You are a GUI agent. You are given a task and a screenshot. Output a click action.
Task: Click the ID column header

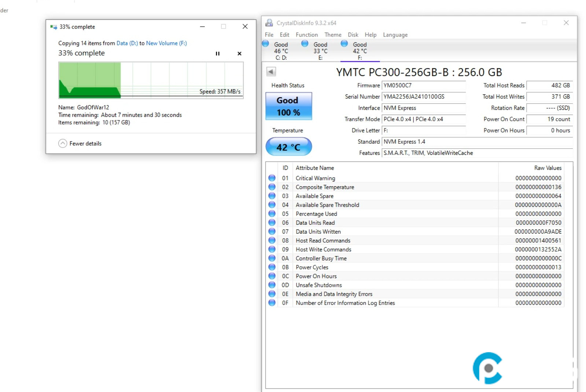click(285, 168)
